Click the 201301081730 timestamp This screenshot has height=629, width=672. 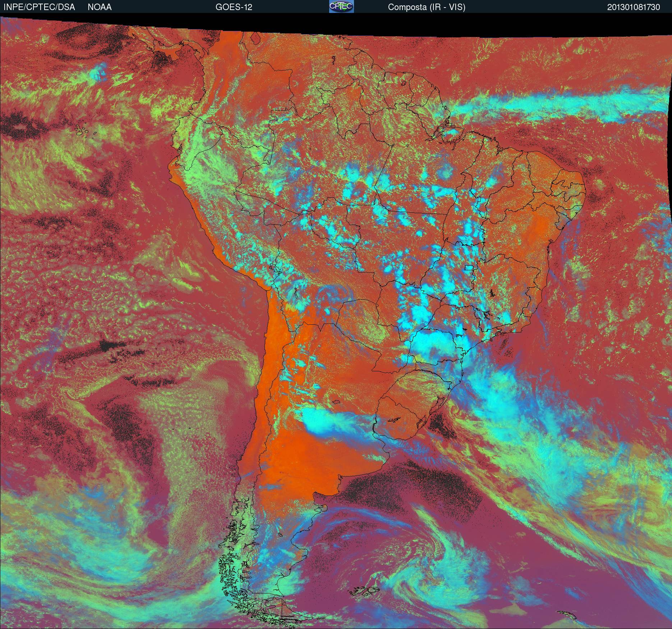634,7
